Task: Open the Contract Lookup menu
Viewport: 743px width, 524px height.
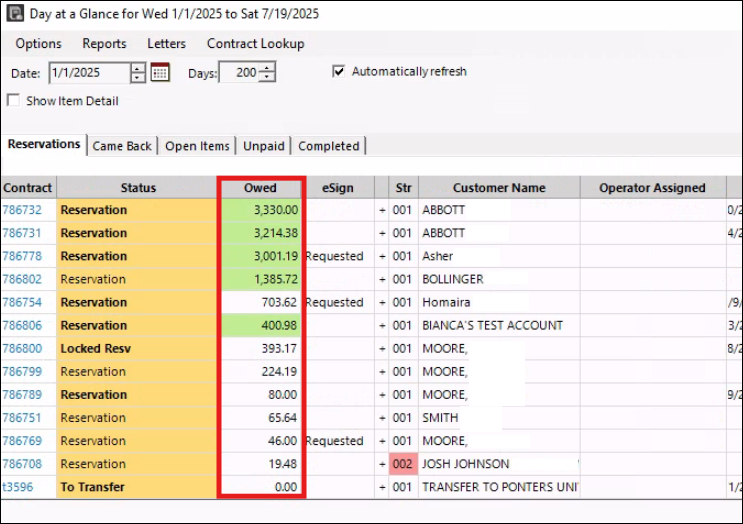Action: click(x=255, y=44)
